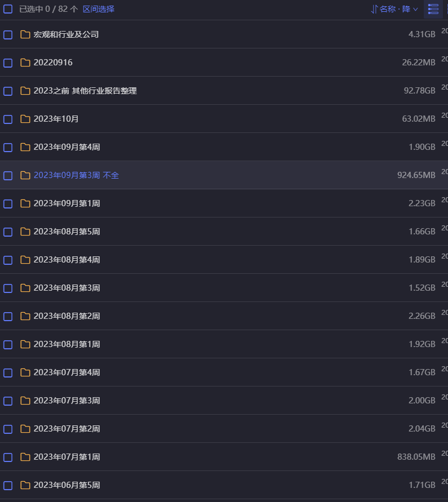Toggle the select-all checkbox in header
The width and height of the screenshot is (448, 502).
pyautogui.click(x=8, y=9)
